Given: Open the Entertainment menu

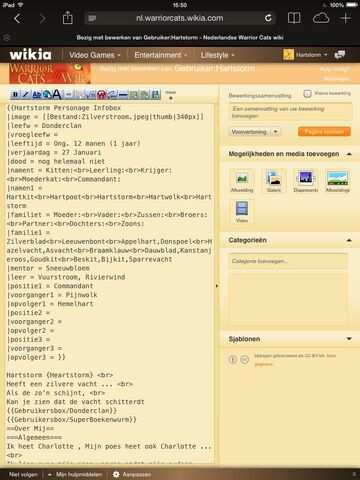Looking at the screenshot, I should point(161,55).
